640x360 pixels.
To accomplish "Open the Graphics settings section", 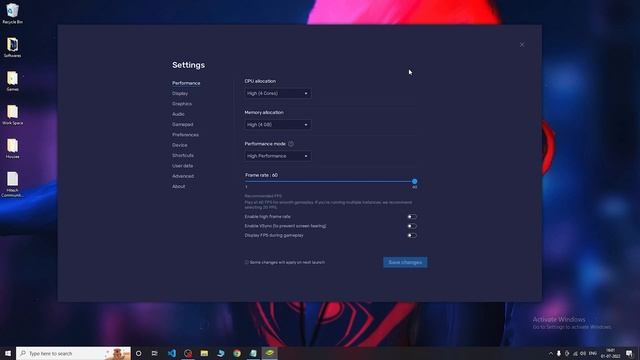I will point(182,104).
